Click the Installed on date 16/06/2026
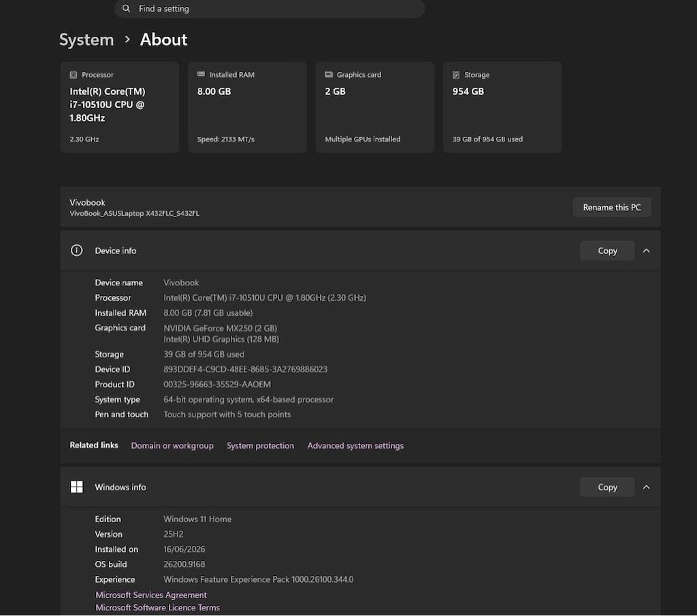This screenshot has width=697, height=616. [x=184, y=549]
